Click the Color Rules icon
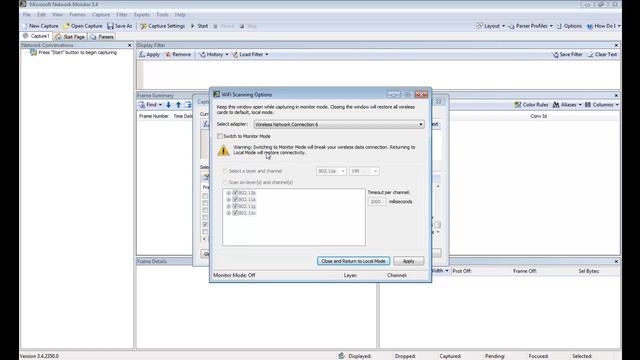Viewport: 640px width, 360px height. pos(518,105)
